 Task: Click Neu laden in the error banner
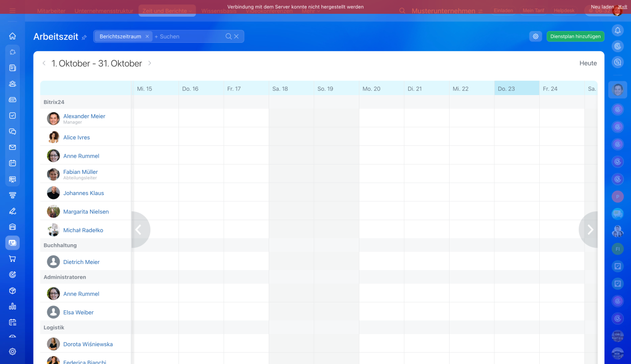click(x=602, y=7)
